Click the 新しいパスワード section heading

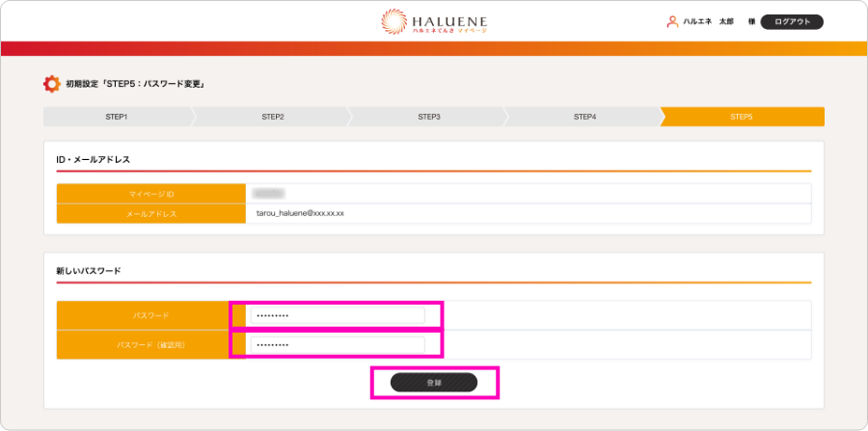[89, 271]
